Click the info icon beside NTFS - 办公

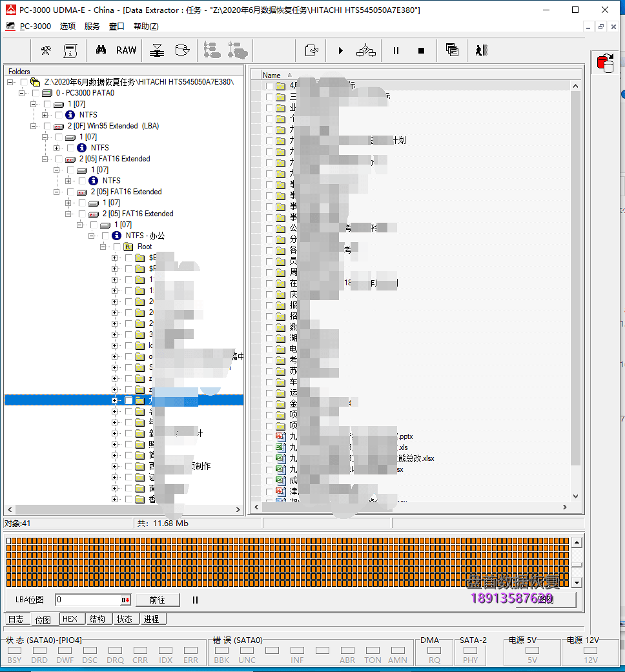pos(117,236)
